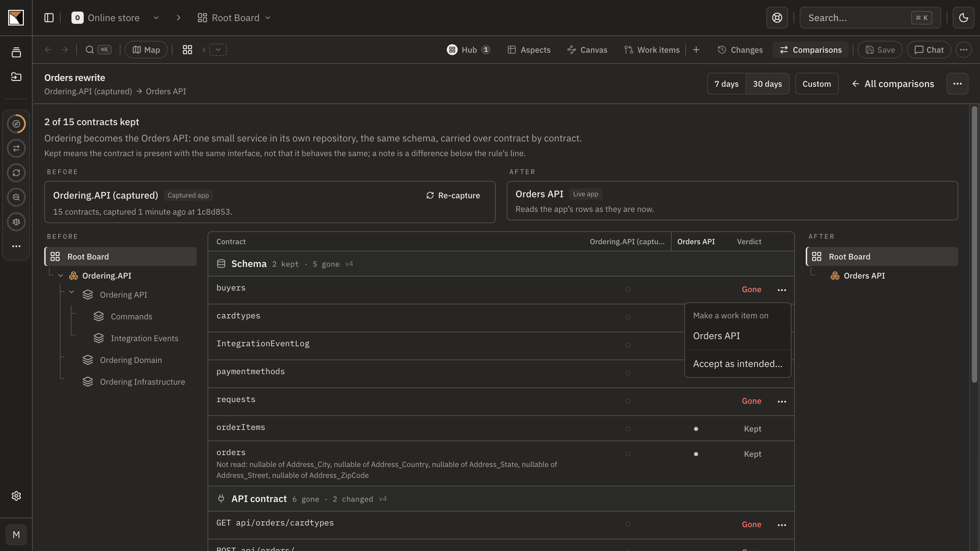Click the M user avatar
Image resolution: width=980 pixels, height=551 pixels.
[x=16, y=535]
